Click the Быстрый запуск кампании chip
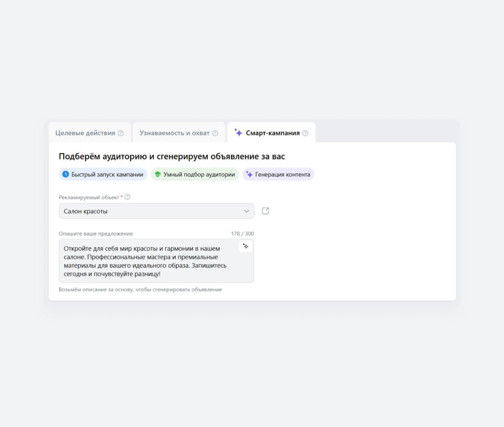This screenshot has width=504, height=427. click(x=103, y=174)
